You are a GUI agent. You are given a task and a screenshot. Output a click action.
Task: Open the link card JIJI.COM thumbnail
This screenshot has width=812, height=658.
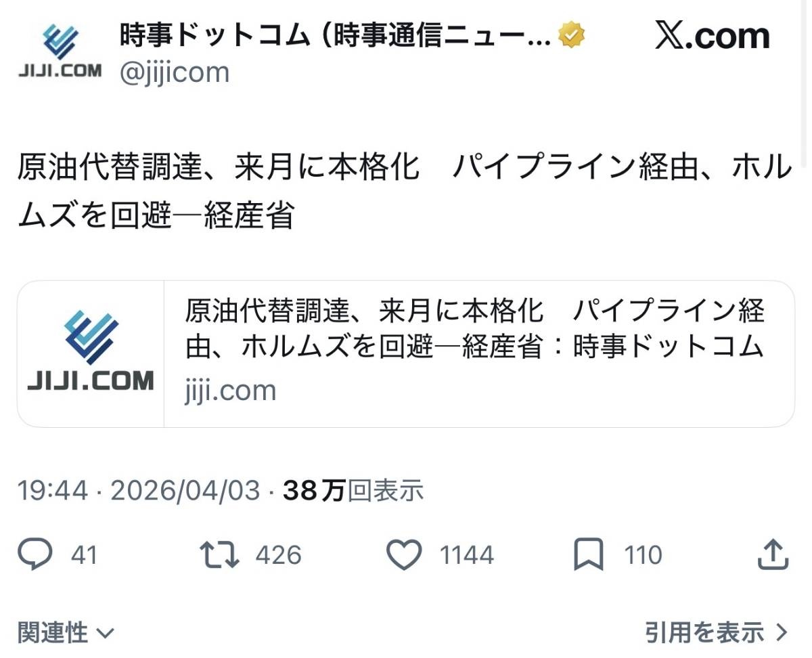pyautogui.click(x=91, y=354)
